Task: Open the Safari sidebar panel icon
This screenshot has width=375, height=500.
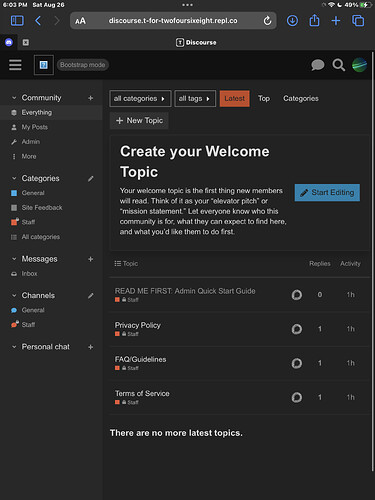Action: (x=17, y=21)
